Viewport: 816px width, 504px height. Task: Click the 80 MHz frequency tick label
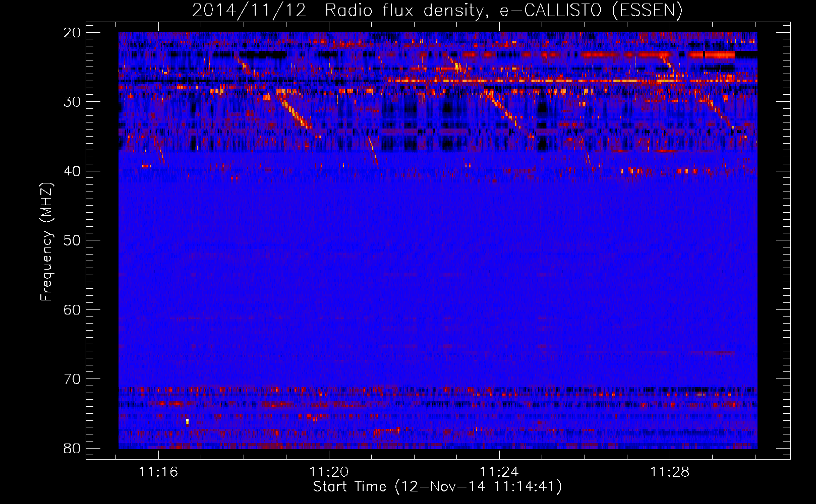[x=73, y=448]
